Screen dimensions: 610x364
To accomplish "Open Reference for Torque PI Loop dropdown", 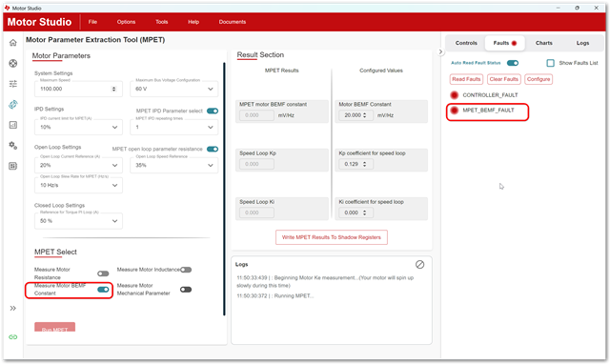I will click(78, 220).
